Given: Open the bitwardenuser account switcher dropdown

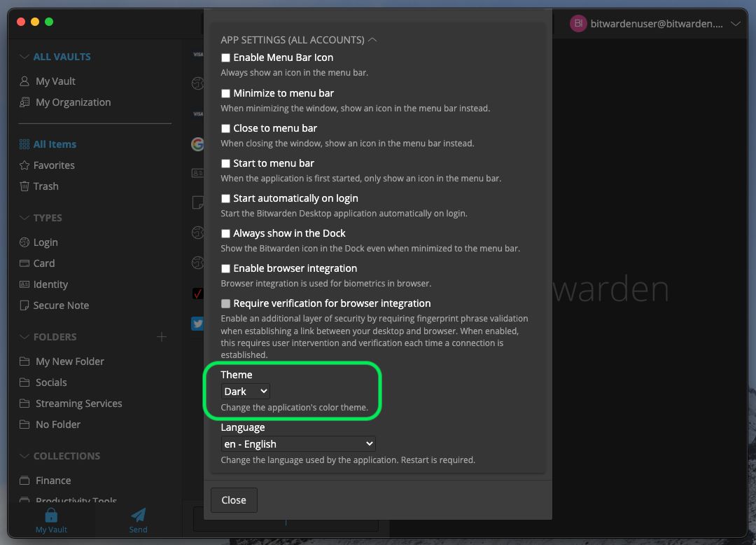Looking at the screenshot, I should 654,24.
